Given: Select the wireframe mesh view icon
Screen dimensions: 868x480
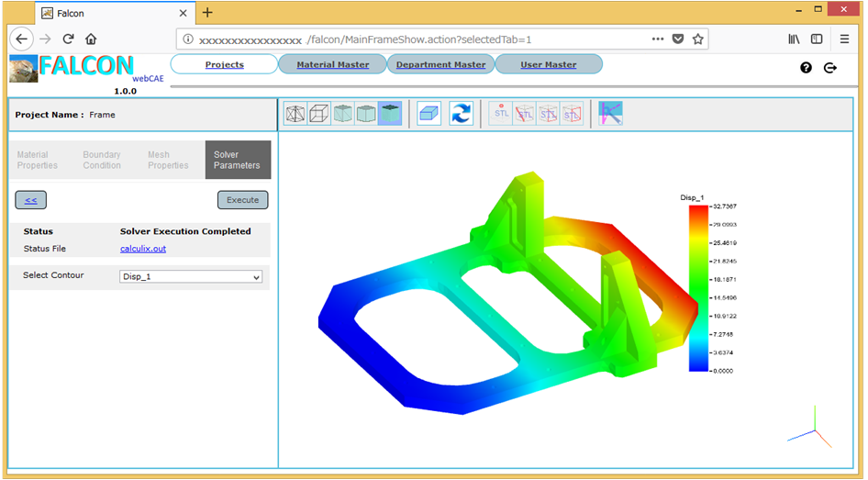Looking at the screenshot, I should pos(295,114).
